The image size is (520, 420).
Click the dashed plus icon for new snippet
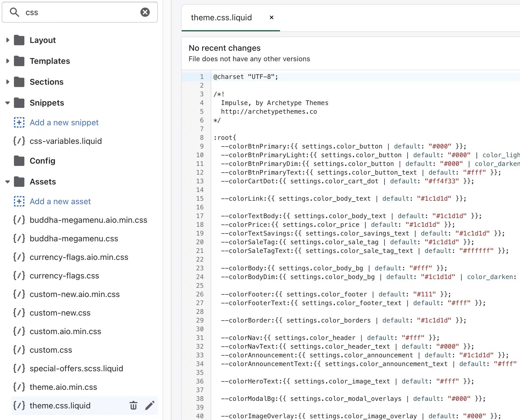19,122
